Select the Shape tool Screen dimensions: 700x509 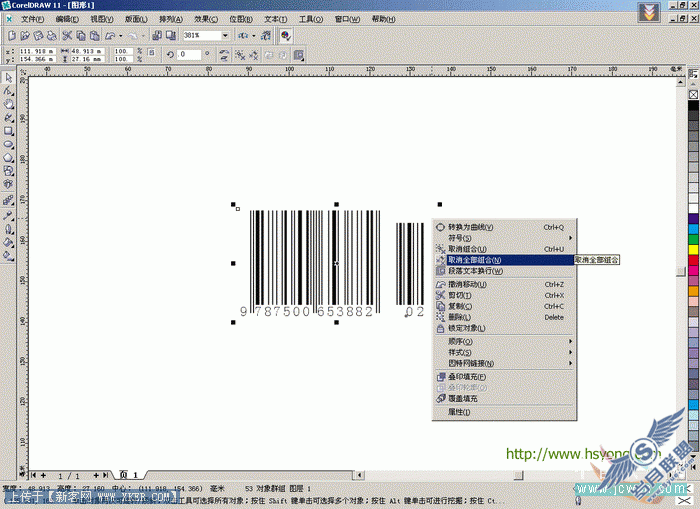(8, 91)
